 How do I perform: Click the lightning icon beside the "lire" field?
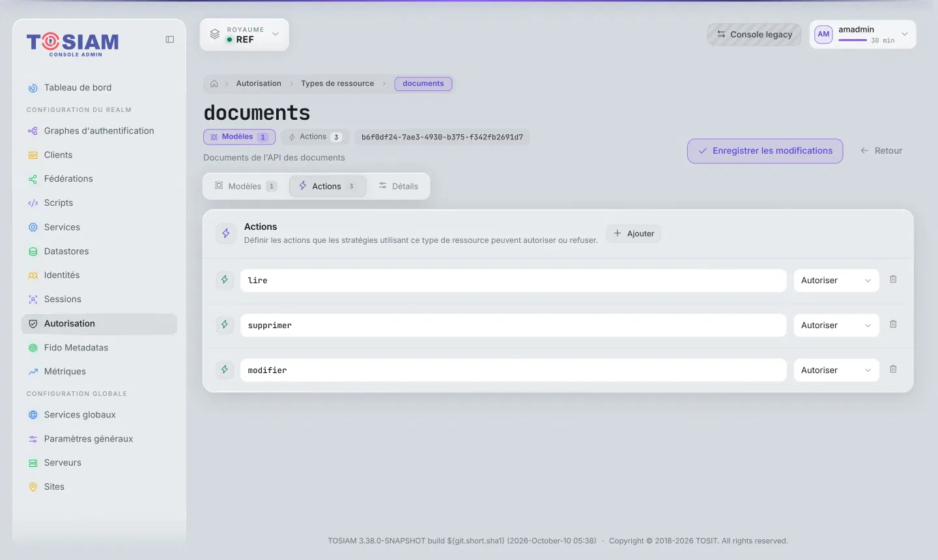(x=225, y=280)
